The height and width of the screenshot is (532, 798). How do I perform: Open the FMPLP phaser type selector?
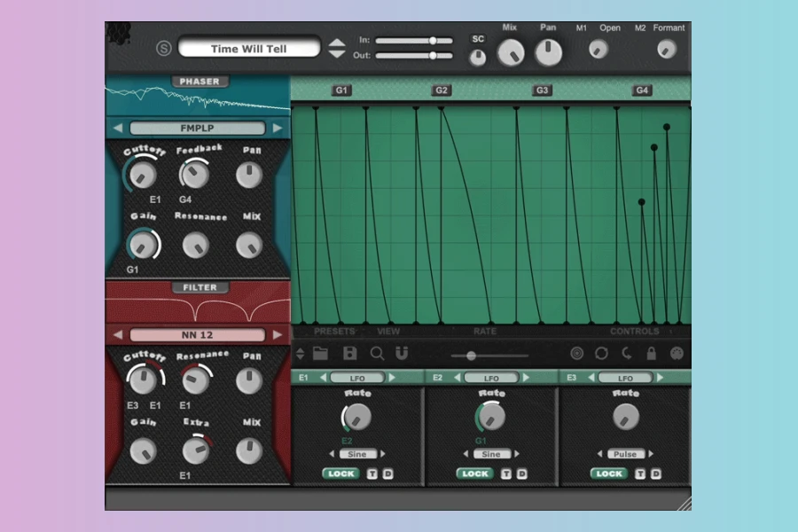pyautogui.click(x=197, y=128)
